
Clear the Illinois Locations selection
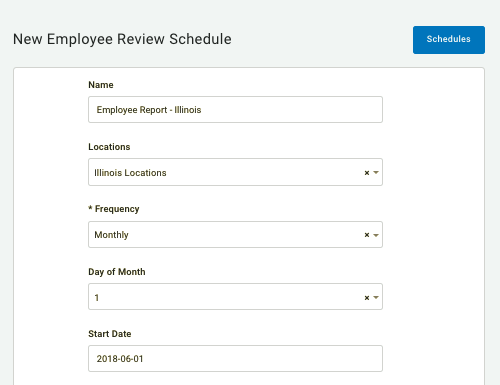367,173
